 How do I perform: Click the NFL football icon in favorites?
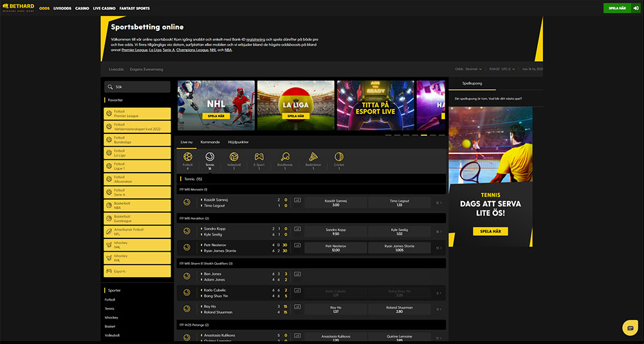point(109,232)
